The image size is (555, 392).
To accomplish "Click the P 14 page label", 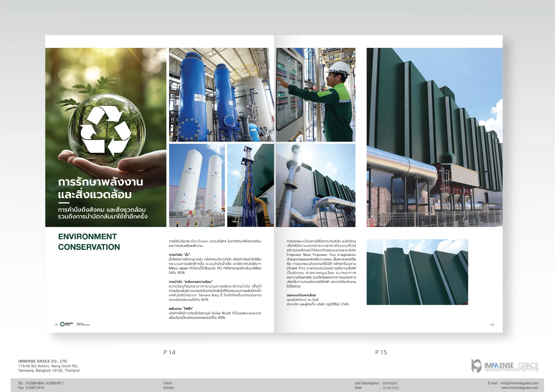I will (169, 352).
